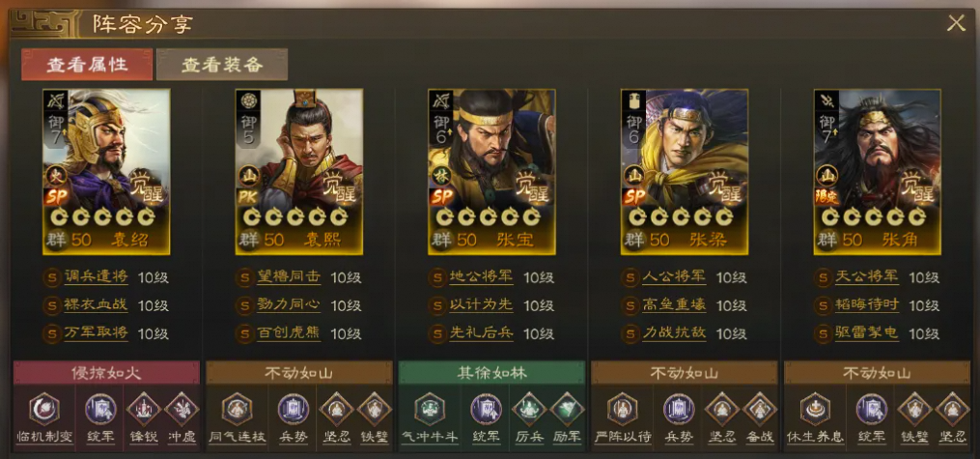
Task: Open the 地公将军 skill link
Action: click(x=481, y=277)
